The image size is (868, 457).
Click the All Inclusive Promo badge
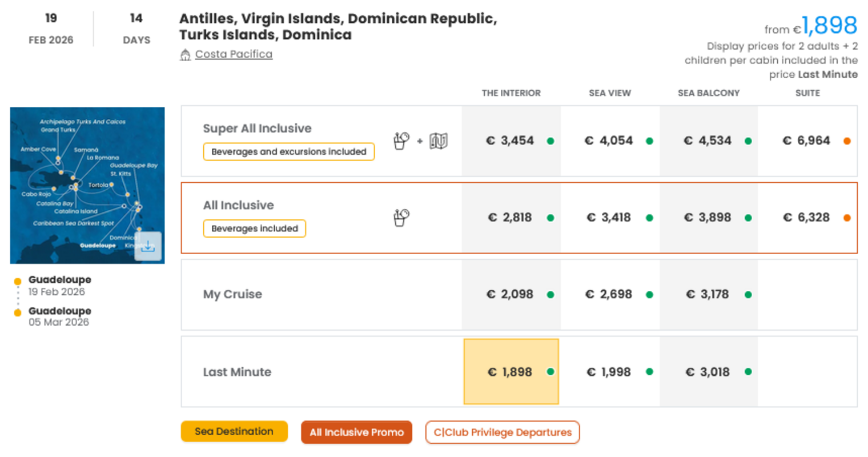(x=356, y=432)
